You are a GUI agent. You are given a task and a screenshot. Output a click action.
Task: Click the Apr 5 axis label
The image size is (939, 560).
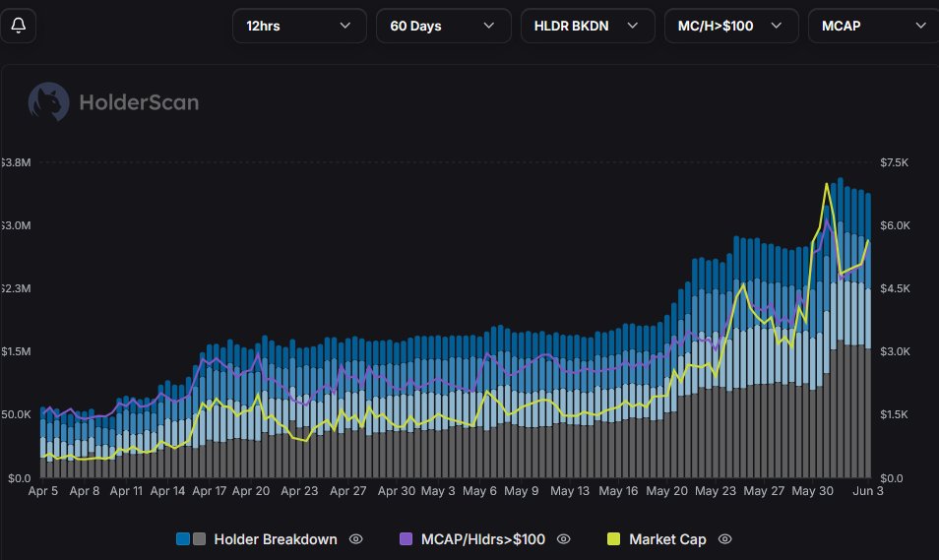tap(43, 491)
